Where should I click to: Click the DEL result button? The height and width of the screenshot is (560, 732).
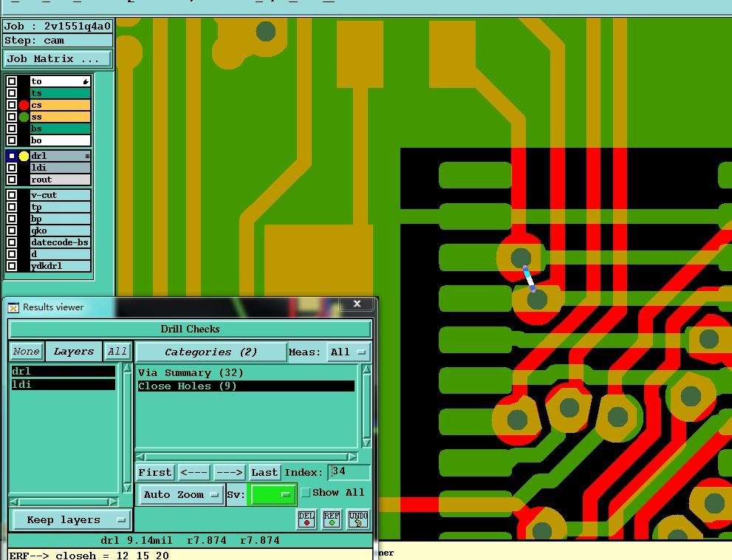[x=307, y=519]
